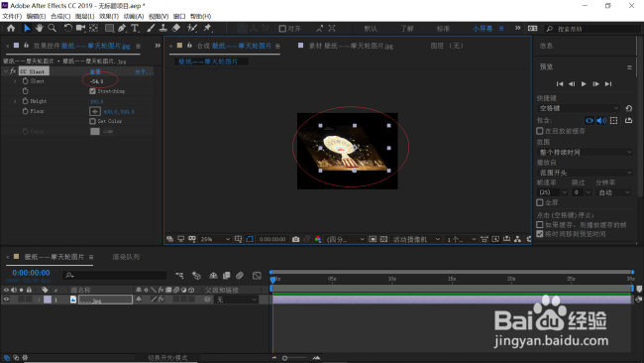Select the Roto Brush tool
This screenshot has height=363, width=644.
[x=192, y=28]
